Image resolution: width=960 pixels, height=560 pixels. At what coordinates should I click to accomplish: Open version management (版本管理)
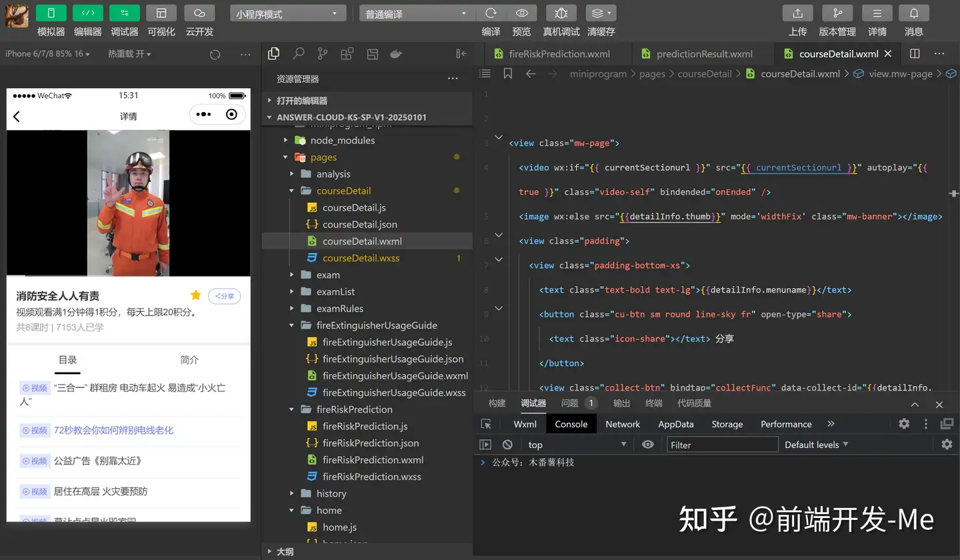tap(837, 13)
